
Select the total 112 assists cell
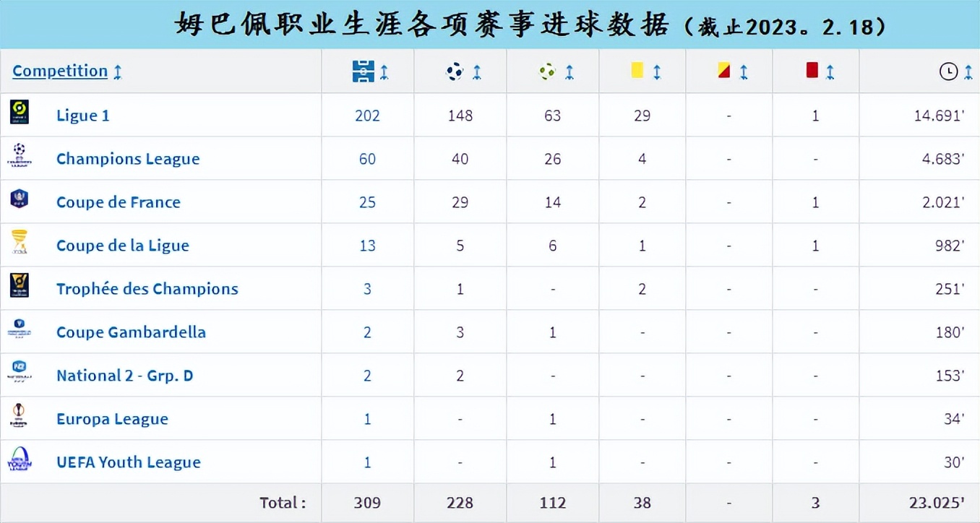pos(553,503)
